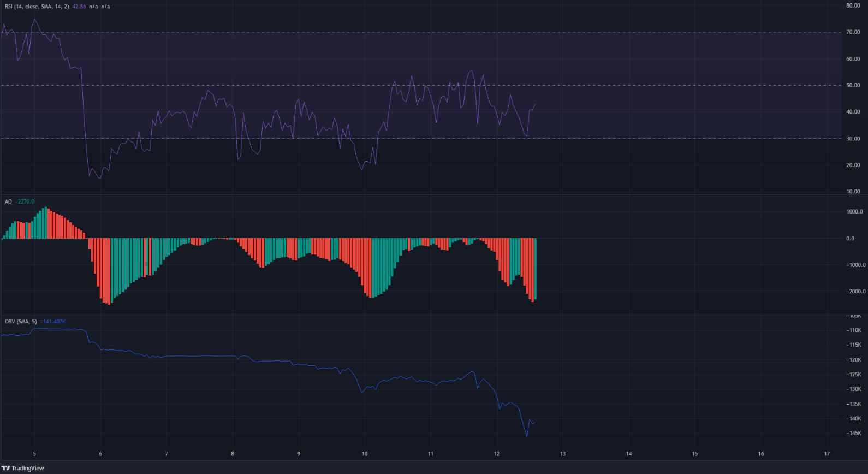Click date 17 on the time axis
Screen dimensions: 868x474
pos(827,454)
